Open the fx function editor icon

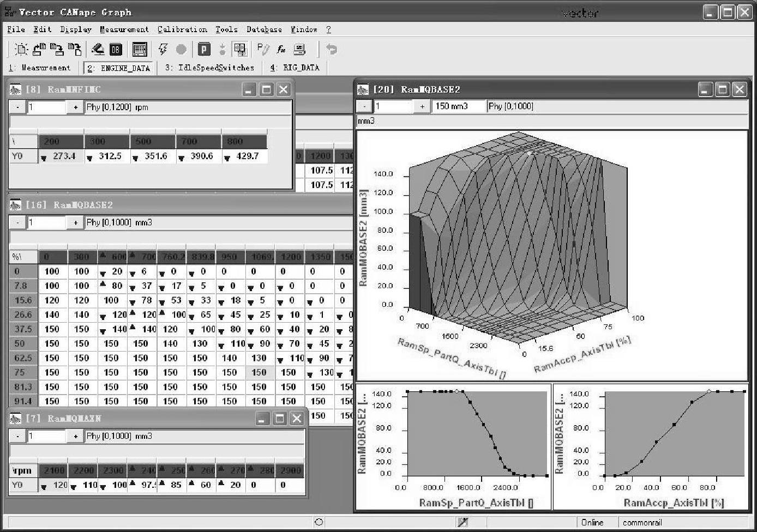click(281, 50)
